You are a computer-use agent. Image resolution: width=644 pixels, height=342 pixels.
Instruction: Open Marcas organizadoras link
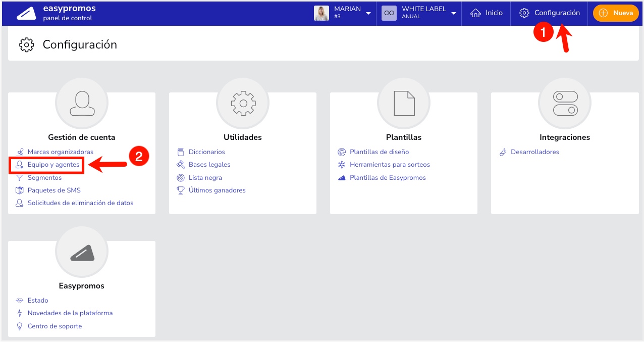(61, 152)
